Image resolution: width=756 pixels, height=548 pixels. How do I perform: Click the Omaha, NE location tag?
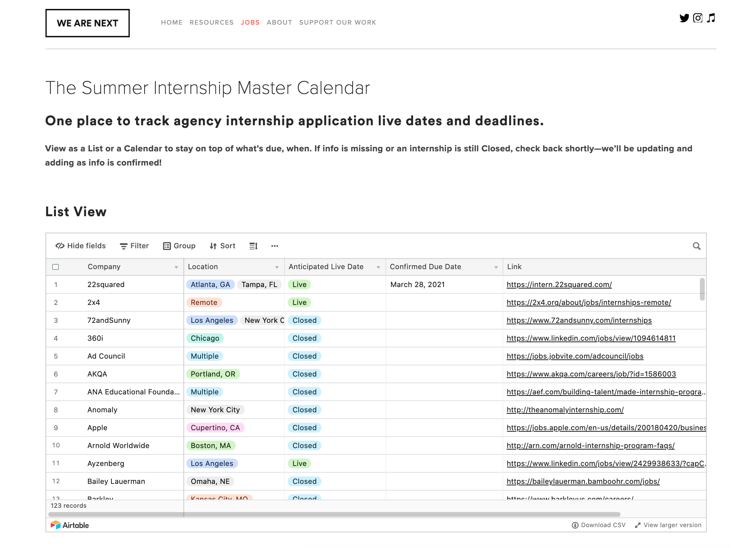tap(210, 481)
